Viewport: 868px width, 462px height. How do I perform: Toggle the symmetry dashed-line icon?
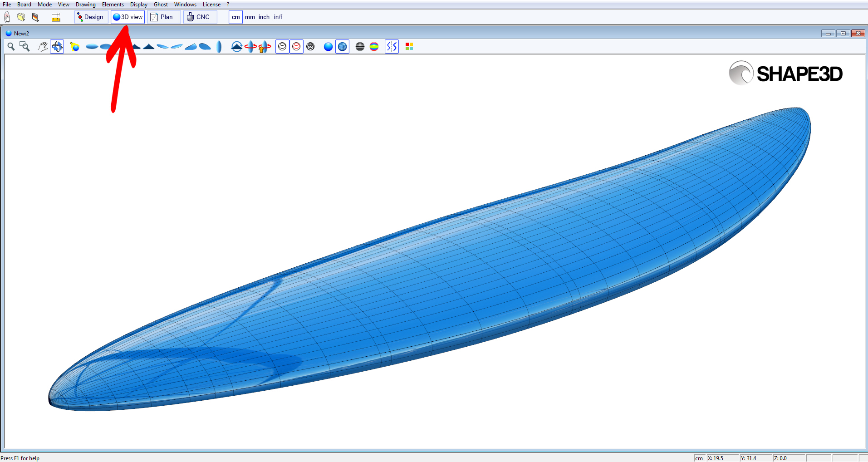click(x=392, y=46)
